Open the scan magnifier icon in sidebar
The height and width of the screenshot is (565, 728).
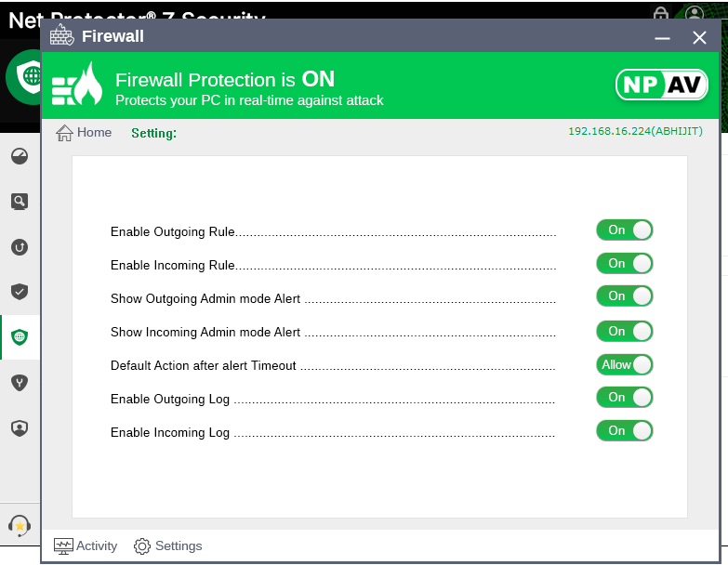20,201
